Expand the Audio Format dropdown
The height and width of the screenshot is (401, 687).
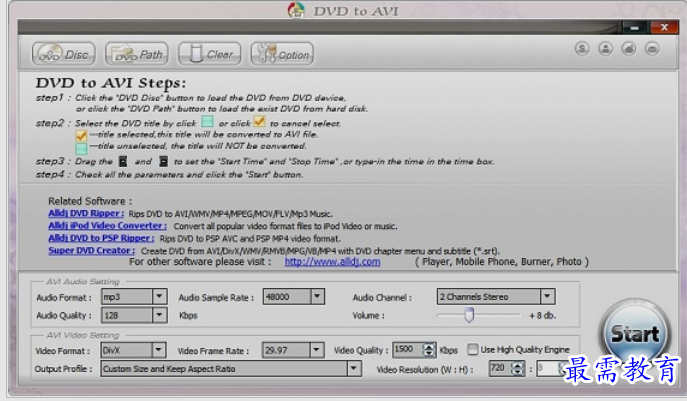(159, 297)
